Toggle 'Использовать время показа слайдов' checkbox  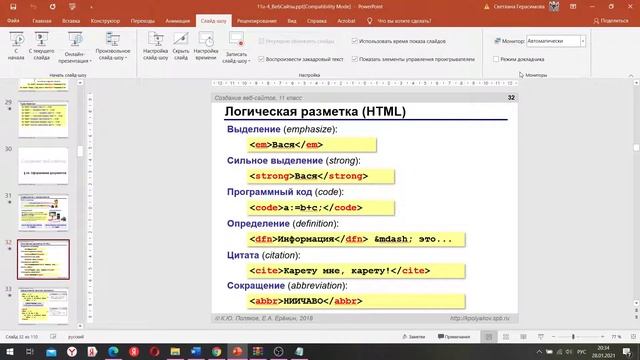pyautogui.click(x=355, y=41)
